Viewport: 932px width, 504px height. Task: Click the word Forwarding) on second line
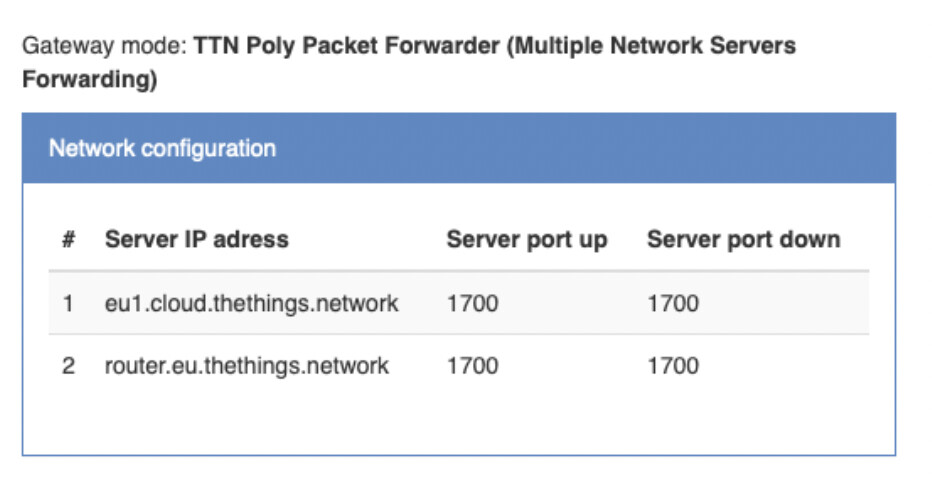tap(90, 79)
